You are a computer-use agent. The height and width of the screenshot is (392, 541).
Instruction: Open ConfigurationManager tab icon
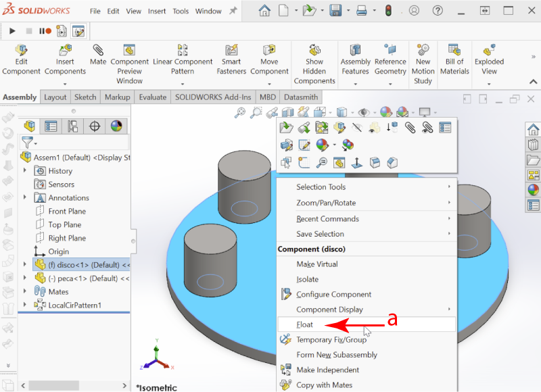click(72, 126)
